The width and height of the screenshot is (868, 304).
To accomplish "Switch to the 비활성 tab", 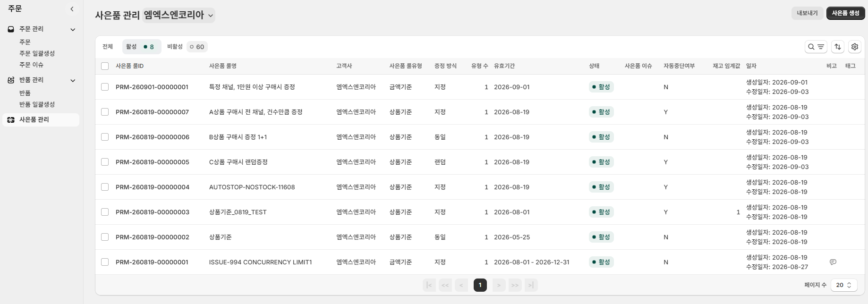I will tap(187, 47).
